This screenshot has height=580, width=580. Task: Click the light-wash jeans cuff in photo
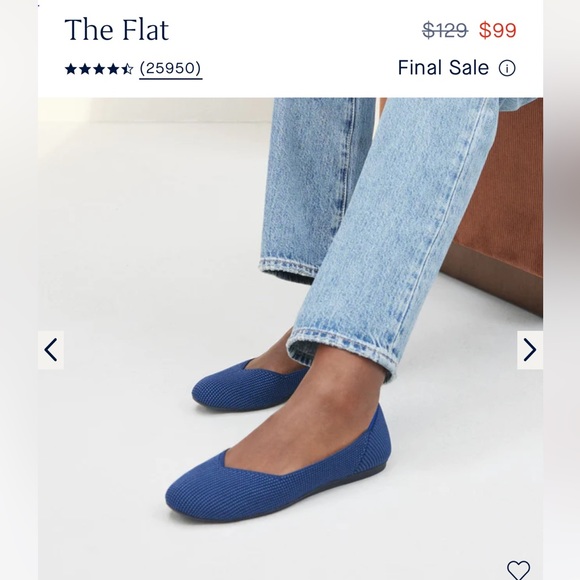tap(342, 346)
